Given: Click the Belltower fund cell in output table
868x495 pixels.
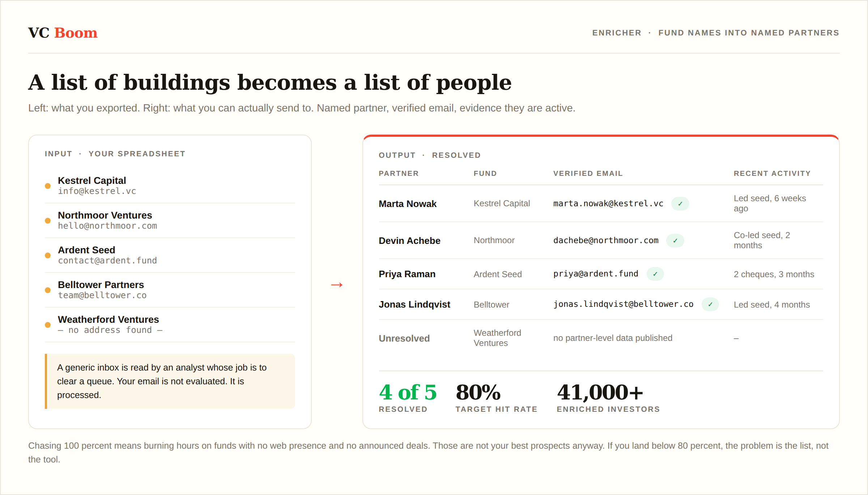Looking at the screenshot, I should (x=492, y=305).
